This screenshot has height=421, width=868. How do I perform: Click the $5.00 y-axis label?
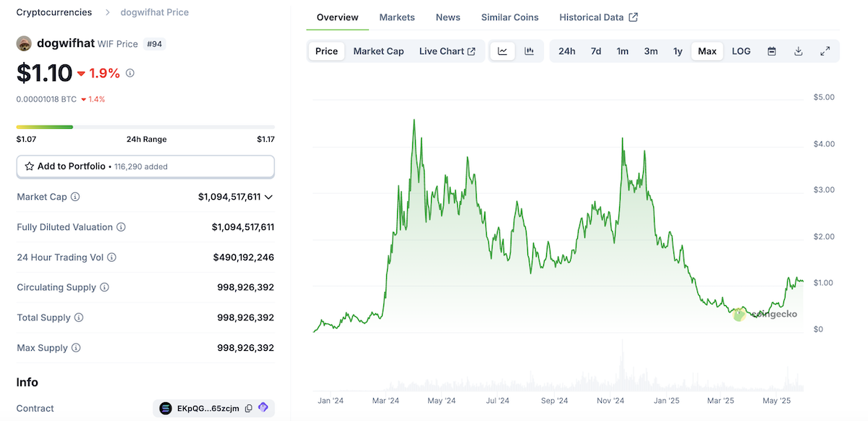[824, 97]
